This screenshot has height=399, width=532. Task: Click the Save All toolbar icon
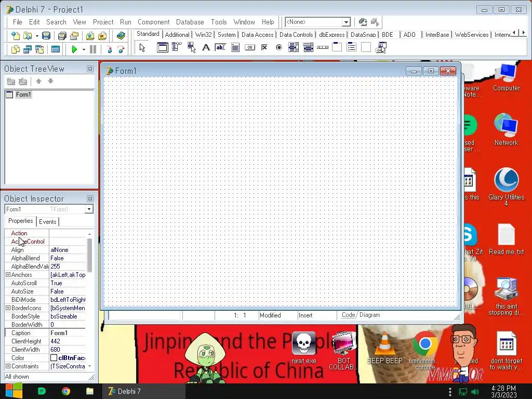pos(62,35)
